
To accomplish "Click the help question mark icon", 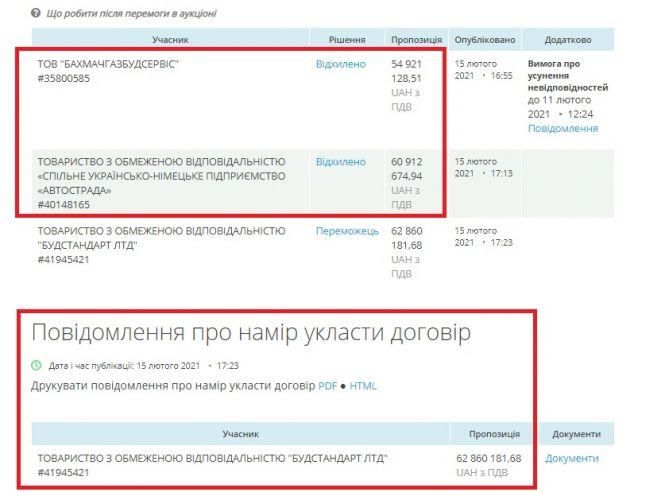I will pos(36,13).
